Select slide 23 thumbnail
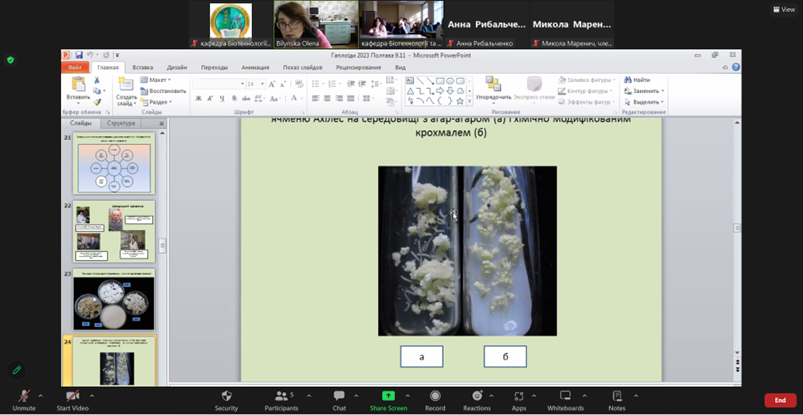The width and height of the screenshot is (803, 415). click(114, 300)
